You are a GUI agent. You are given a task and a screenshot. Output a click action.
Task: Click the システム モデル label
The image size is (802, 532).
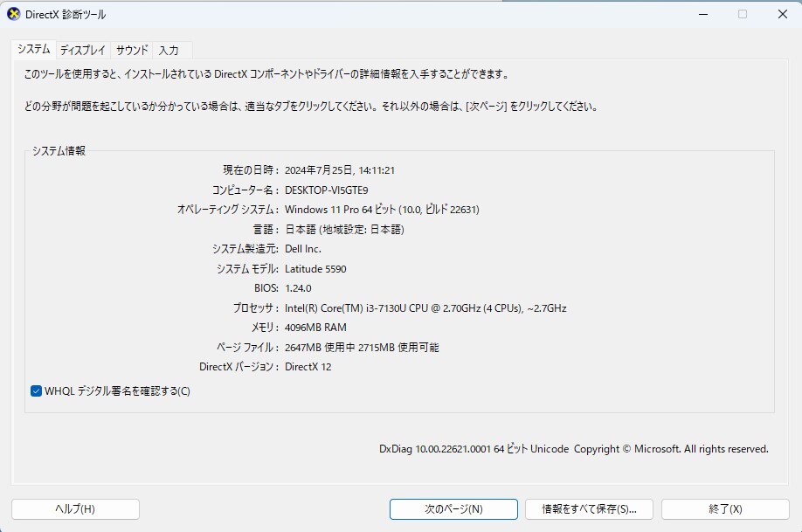click(247, 269)
